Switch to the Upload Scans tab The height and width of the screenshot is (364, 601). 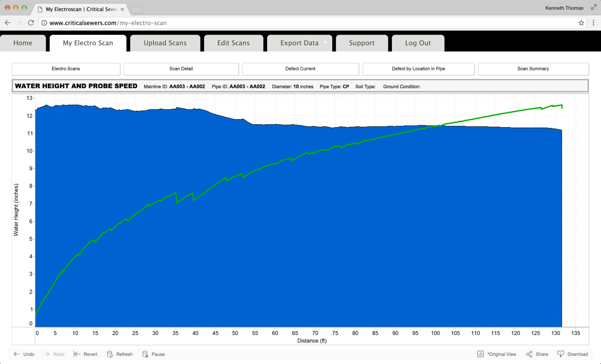(x=165, y=43)
